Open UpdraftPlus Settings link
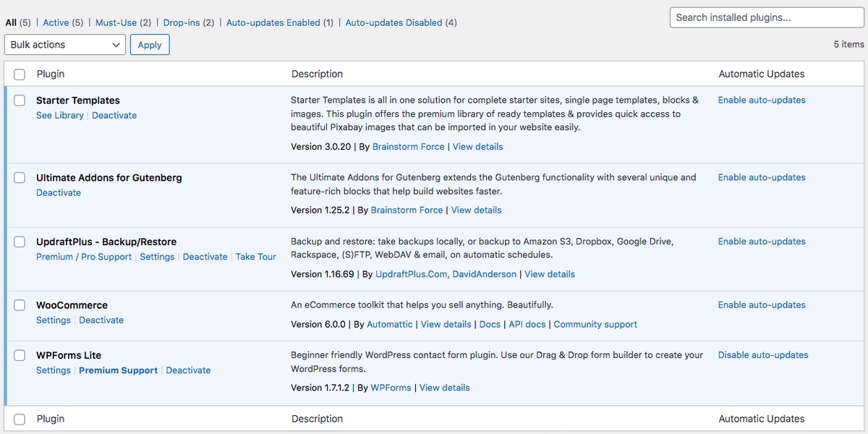This screenshot has height=434, width=868. pyautogui.click(x=158, y=257)
